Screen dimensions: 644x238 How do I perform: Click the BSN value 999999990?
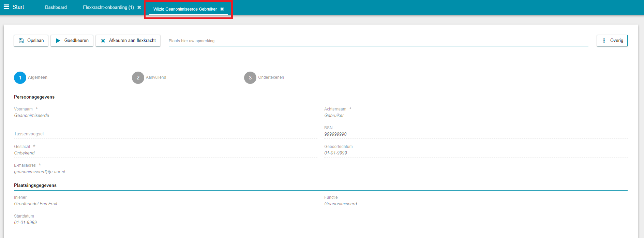point(335,134)
